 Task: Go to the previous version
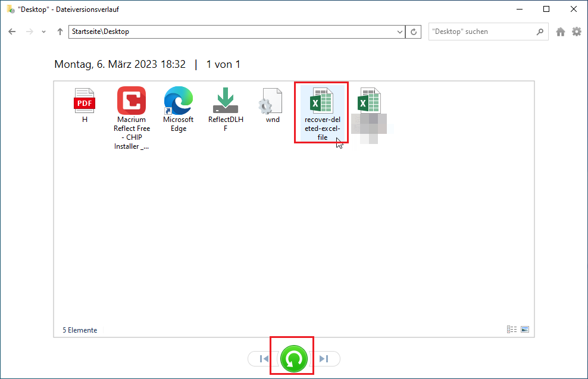click(264, 359)
